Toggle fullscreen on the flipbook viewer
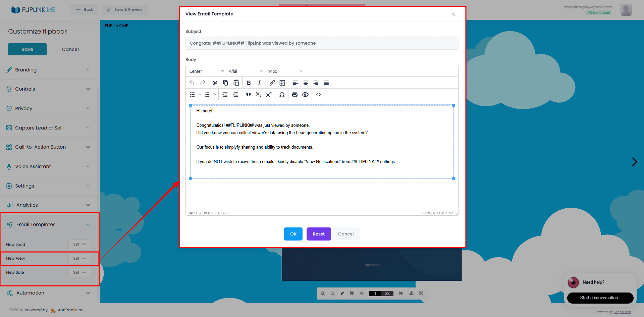 tap(421, 293)
